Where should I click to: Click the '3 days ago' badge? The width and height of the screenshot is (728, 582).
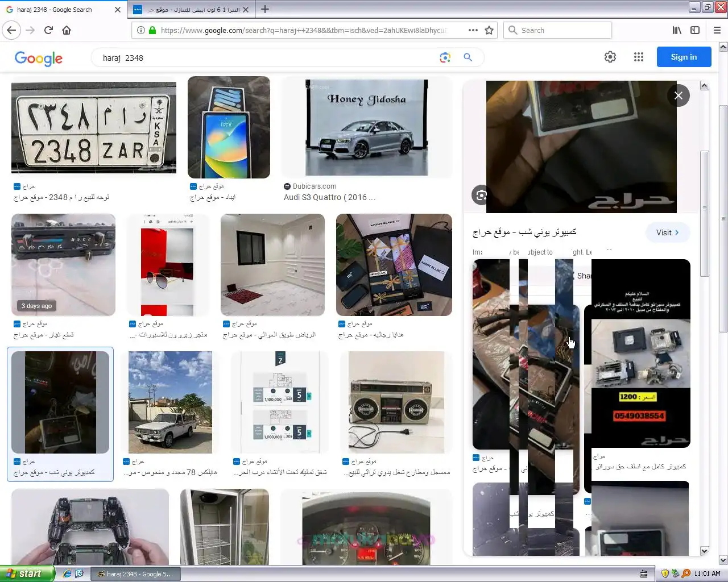pyautogui.click(x=36, y=306)
